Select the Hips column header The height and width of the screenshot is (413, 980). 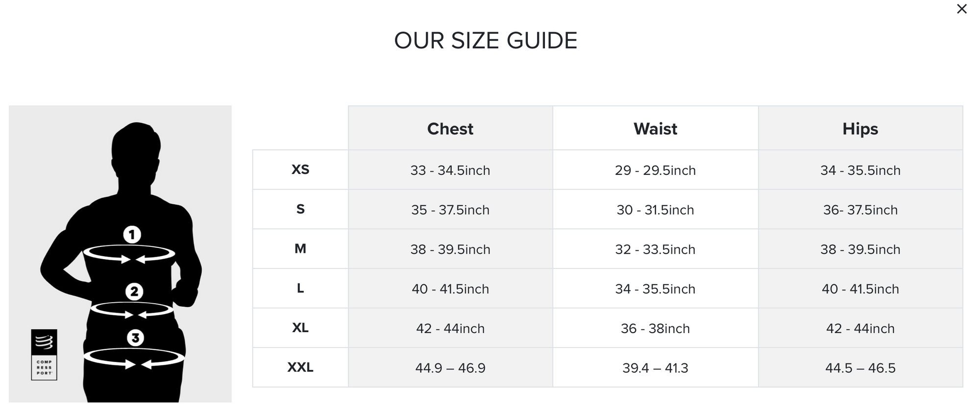[860, 128]
